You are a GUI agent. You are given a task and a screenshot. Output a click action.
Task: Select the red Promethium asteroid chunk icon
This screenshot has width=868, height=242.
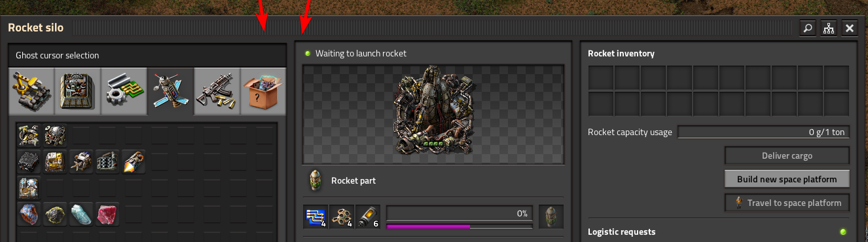click(x=107, y=214)
